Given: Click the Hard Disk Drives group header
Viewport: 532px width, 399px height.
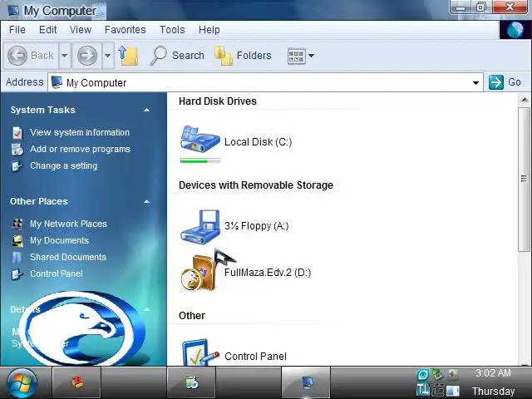Looking at the screenshot, I should tap(218, 101).
